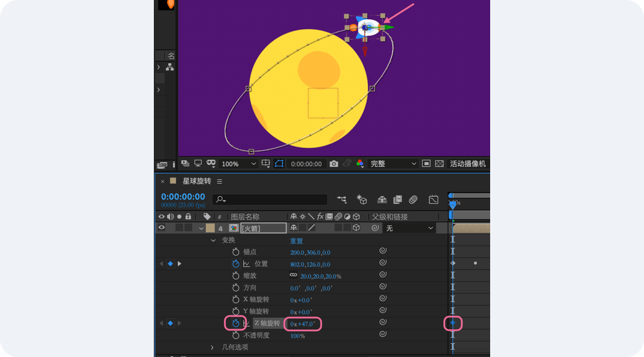Click the frame blending filmstrip icon
The height and width of the screenshot is (357, 644).
coord(397,200)
